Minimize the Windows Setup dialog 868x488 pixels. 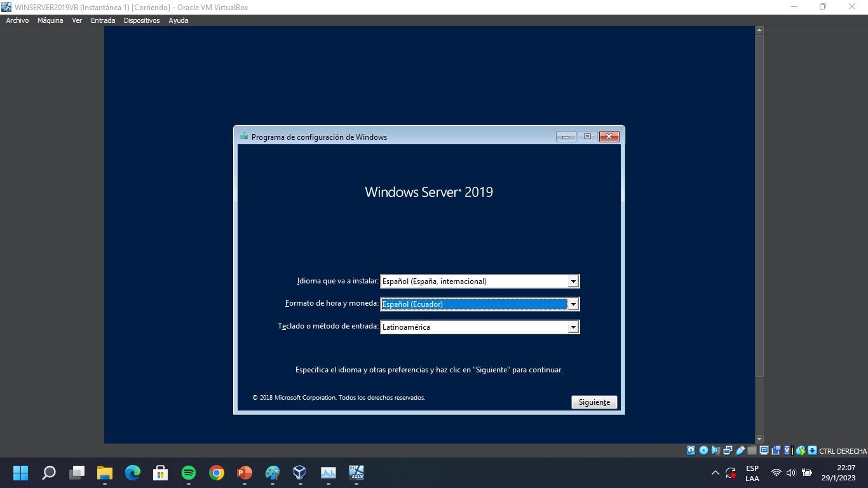(x=566, y=137)
